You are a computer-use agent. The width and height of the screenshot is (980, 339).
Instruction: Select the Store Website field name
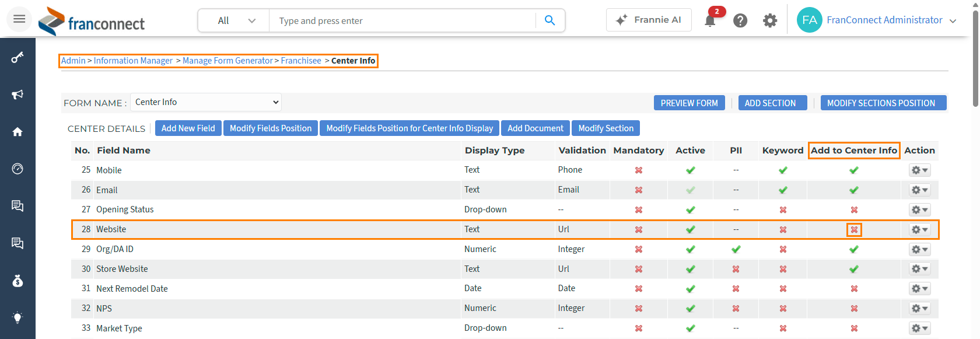click(122, 269)
